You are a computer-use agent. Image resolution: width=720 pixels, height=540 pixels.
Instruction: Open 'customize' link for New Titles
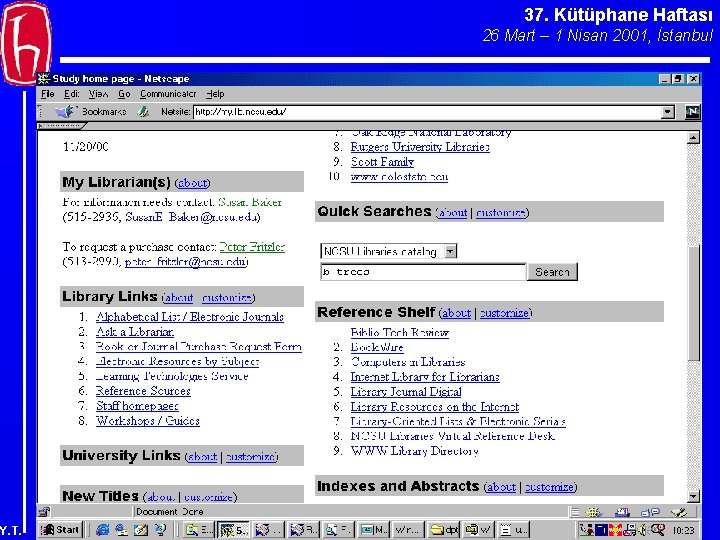(x=208, y=497)
